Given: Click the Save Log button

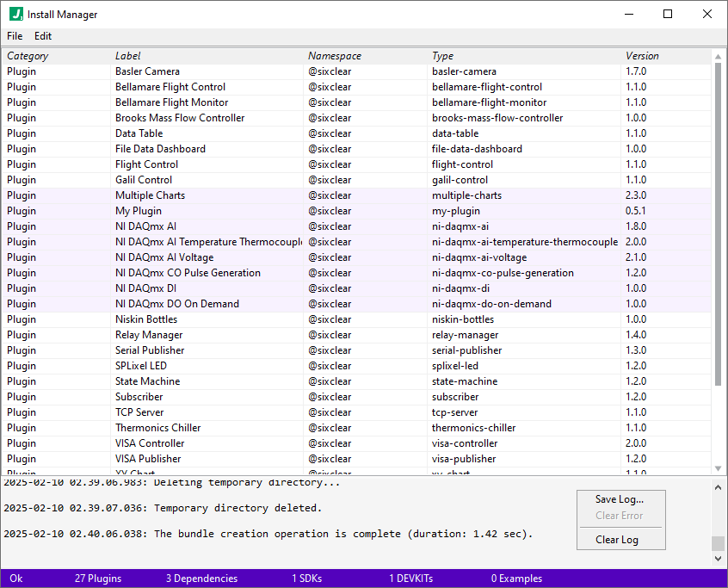Looking at the screenshot, I should coord(620,499).
